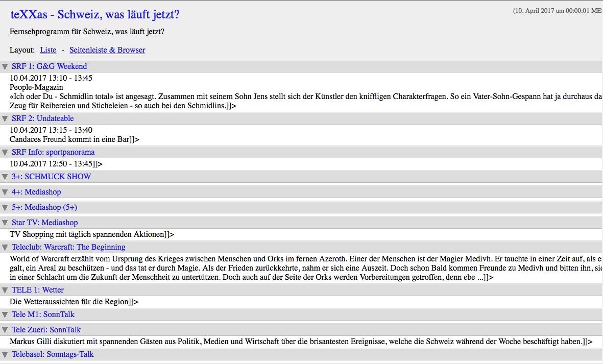The image size is (603, 364).
Task: Collapse the SRF Info: sportpanorama triangle
Action: click(5, 153)
